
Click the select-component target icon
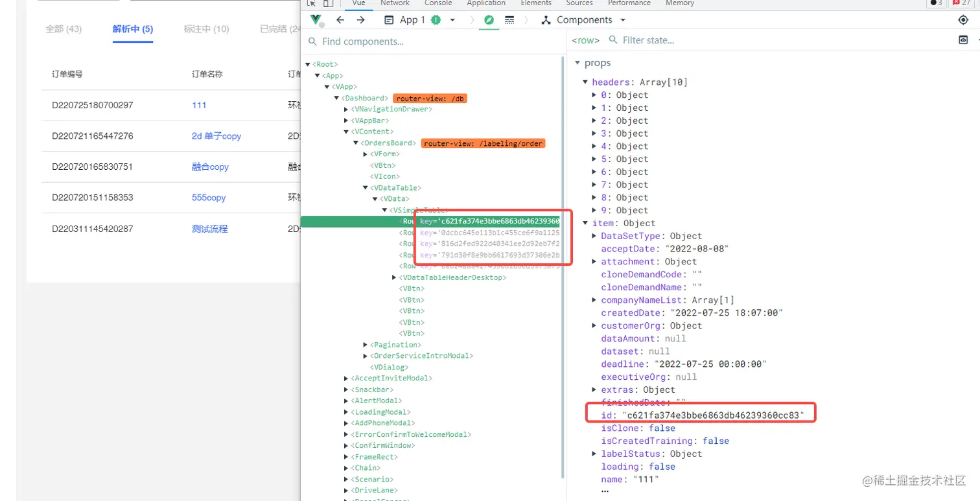tap(963, 20)
